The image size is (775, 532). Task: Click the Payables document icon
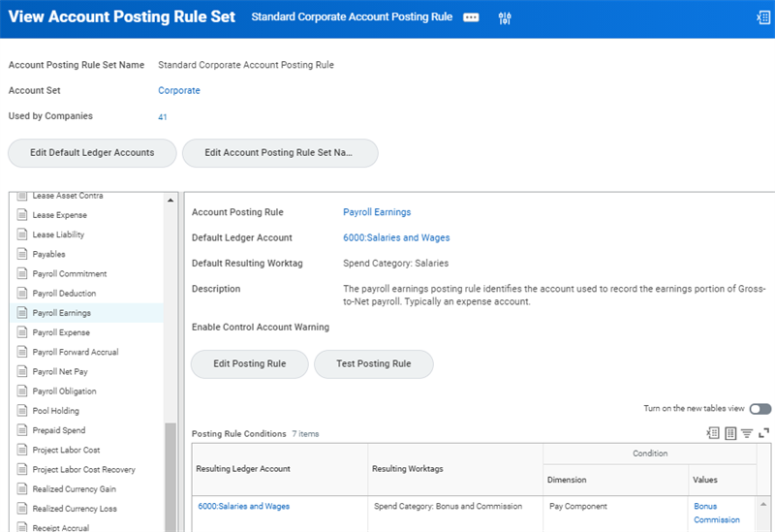21,254
